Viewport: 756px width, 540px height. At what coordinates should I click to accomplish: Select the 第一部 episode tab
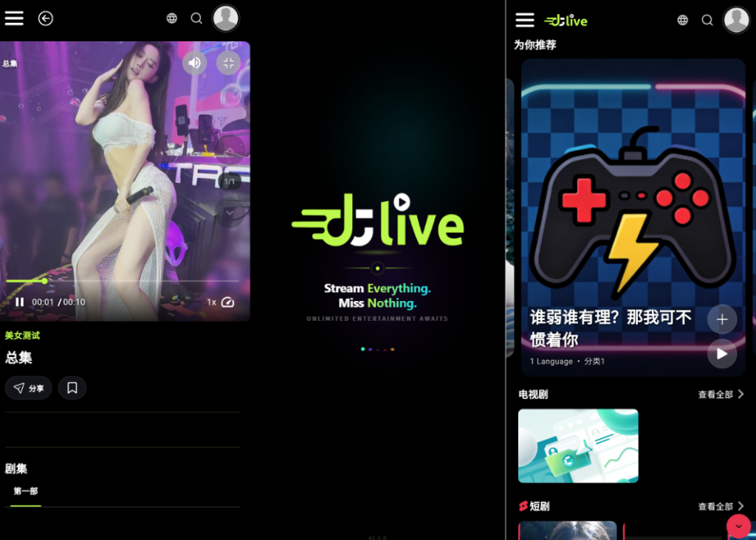tap(26, 491)
